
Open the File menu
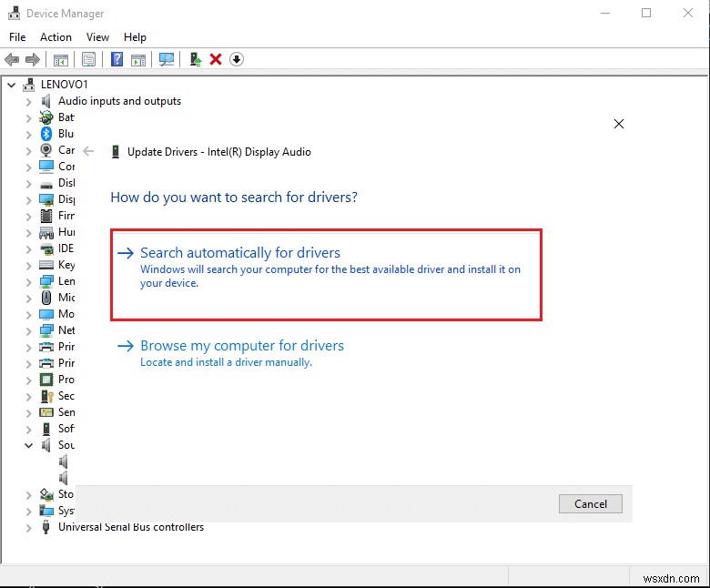click(x=17, y=37)
